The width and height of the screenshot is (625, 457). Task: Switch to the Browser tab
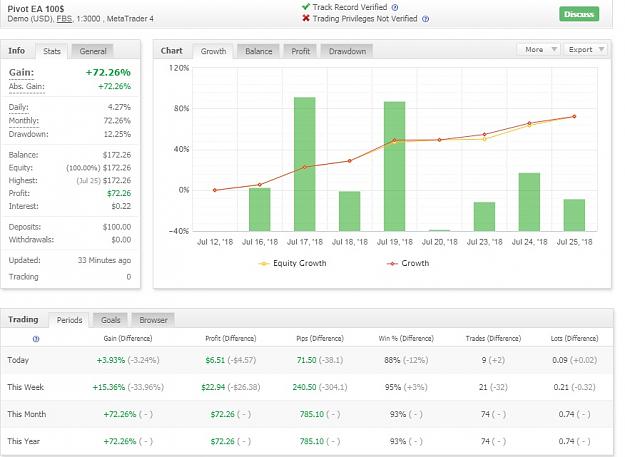[153, 320]
